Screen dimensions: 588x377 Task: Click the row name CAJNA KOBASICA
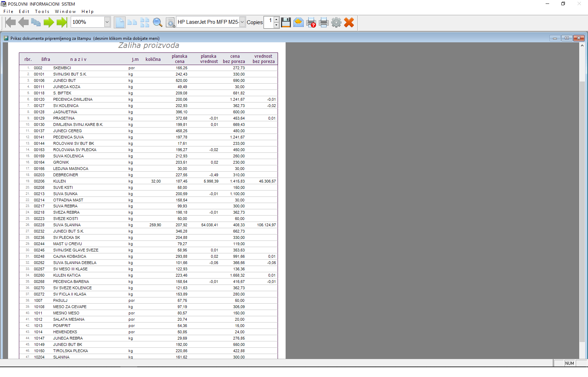pos(70,256)
